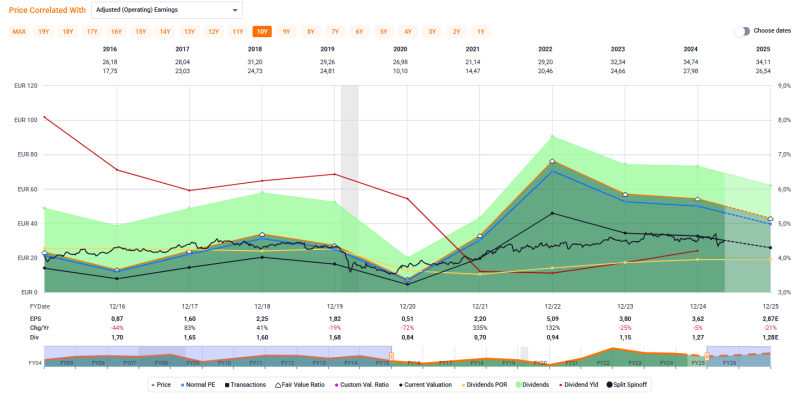Select the 19Y time range
The image size is (800, 393).
[x=43, y=32]
